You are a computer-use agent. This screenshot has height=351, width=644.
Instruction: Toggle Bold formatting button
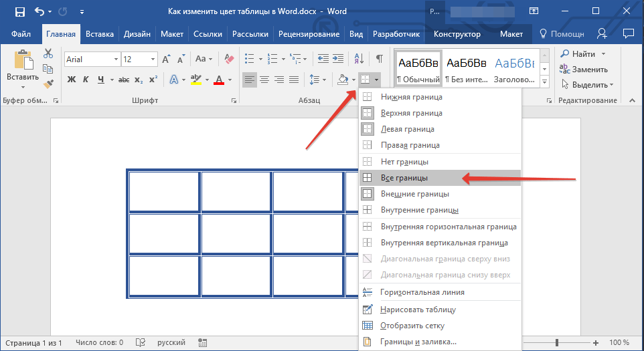pyautogui.click(x=71, y=80)
